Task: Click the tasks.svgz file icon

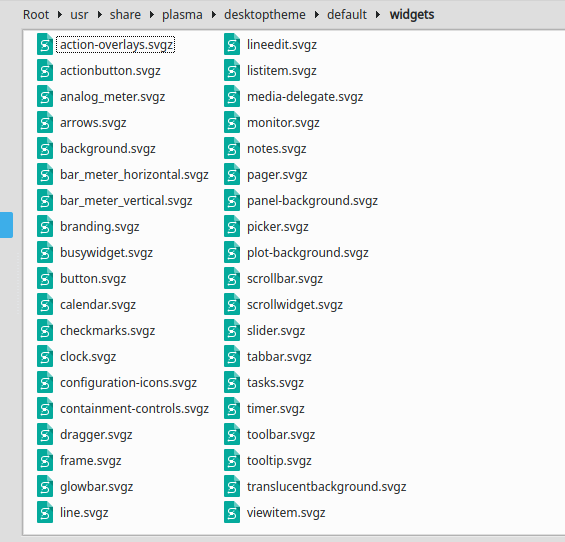Action: point(232,382)
